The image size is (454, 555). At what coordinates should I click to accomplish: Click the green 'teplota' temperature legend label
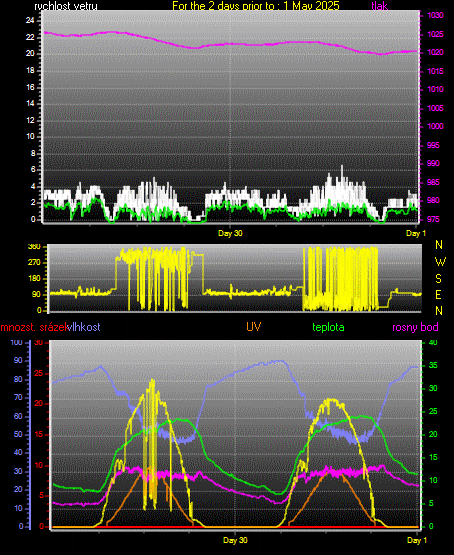[328, 327]
